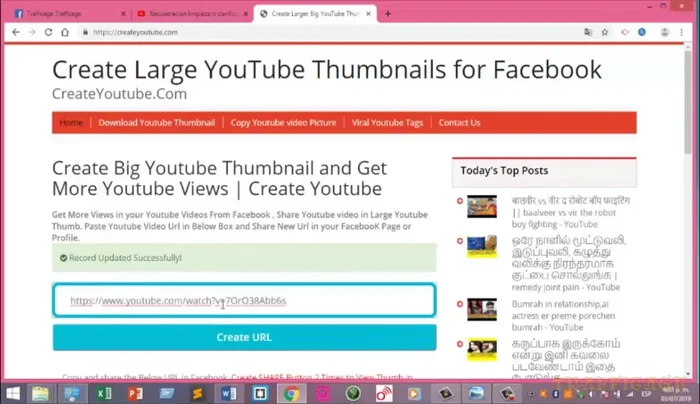Click the YouTube URL input field

(x=244, y=301)
